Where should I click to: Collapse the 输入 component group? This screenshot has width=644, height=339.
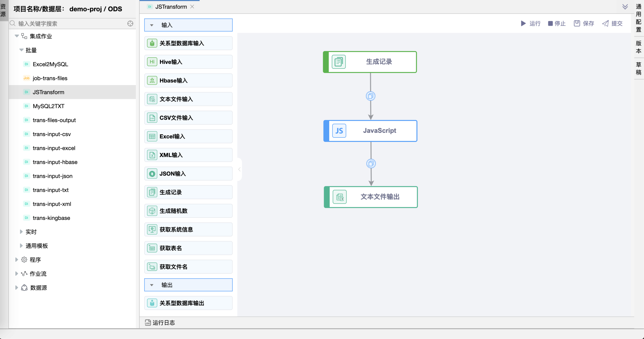(x=152, y=25)
